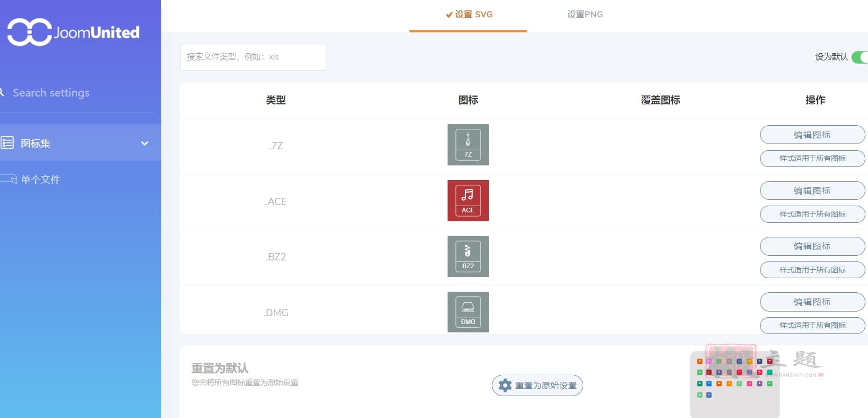Click the icon set preview thumbnail

pos(734,385)
